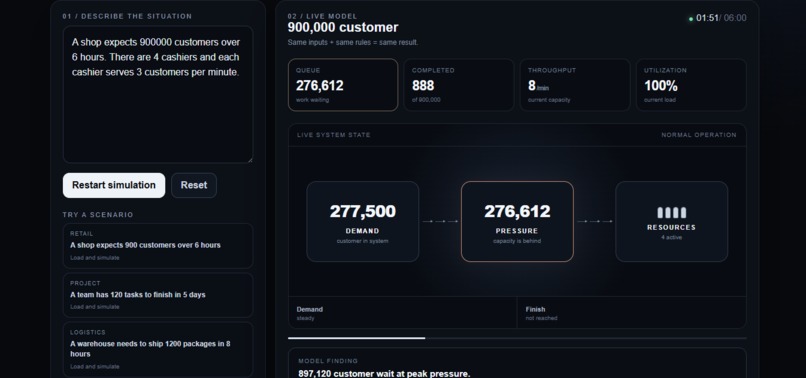Image resolution: width=806 pixels, height=378 pixels.
Task: Click the Demand steady status cell
Action: tap(402, 313)
